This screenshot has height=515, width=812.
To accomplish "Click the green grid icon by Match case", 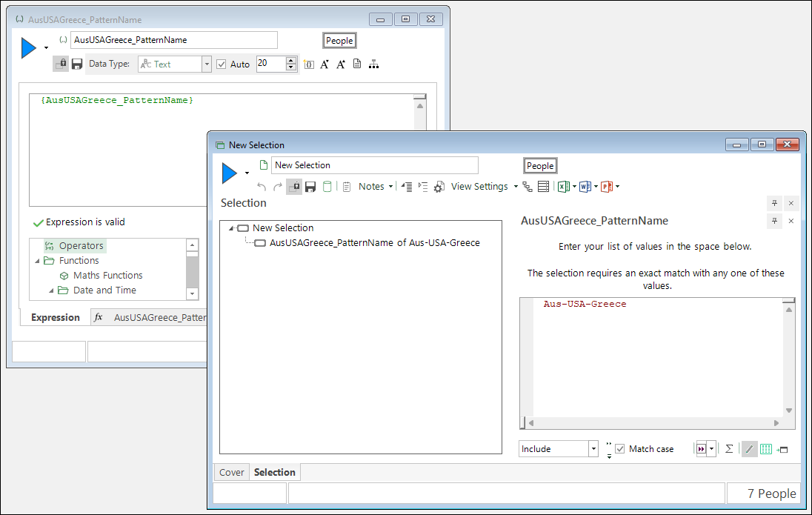I will point(766,449).
